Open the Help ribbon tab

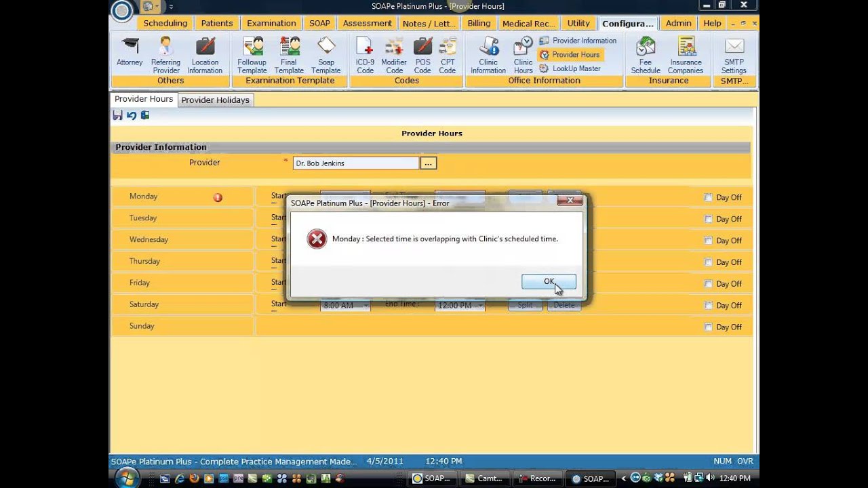[x=712, y=23]
